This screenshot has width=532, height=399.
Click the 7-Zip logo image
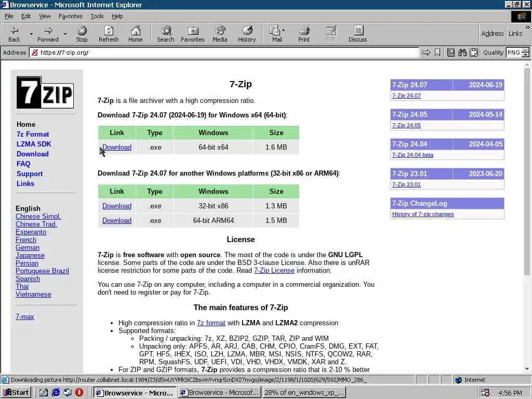point(45,92)
